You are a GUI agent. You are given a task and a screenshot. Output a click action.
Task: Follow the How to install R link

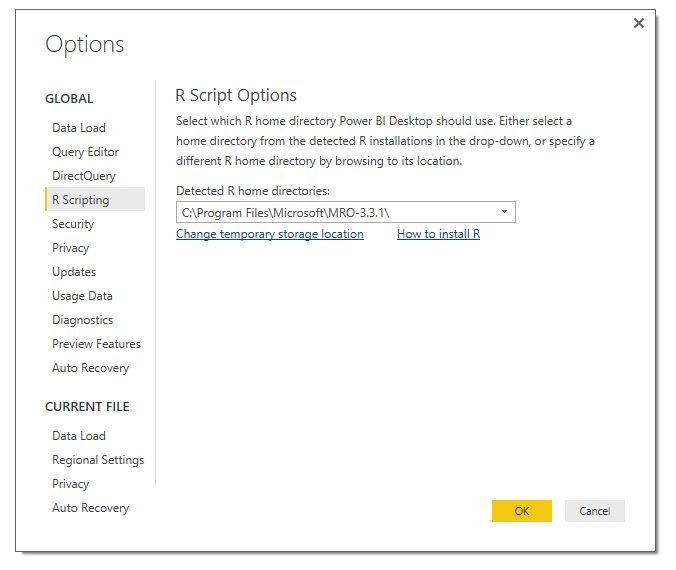[x=438, y=234]
